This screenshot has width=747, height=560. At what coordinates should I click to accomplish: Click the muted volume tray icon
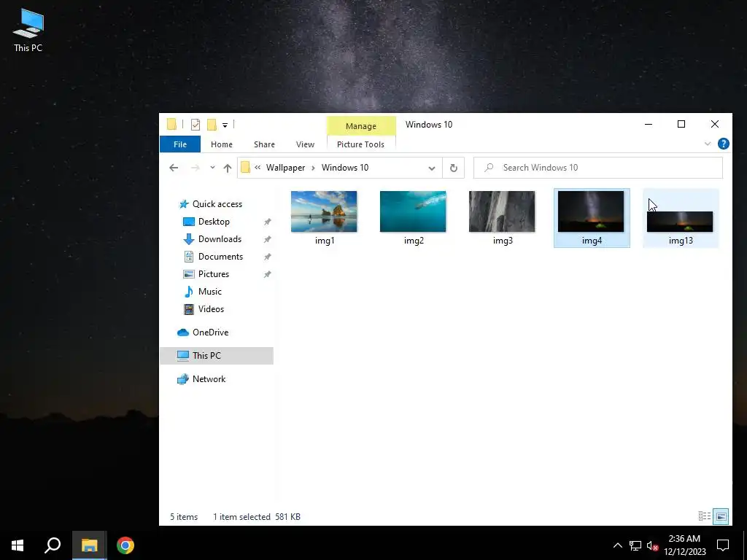click(x=652, y=545)
